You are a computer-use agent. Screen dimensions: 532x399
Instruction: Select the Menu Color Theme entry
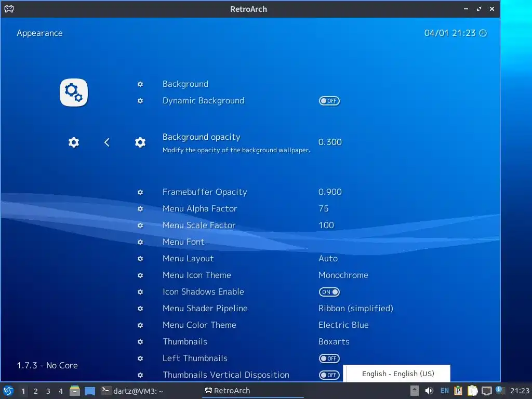[x=199, y=325]
